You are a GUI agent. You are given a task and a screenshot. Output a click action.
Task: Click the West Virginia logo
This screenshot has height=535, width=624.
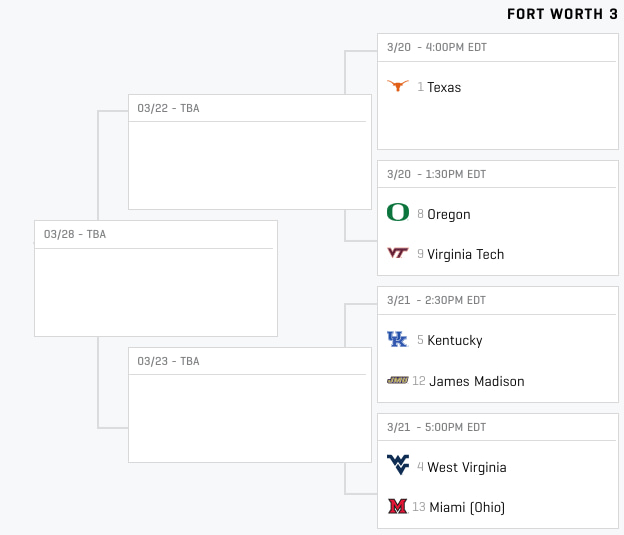(398, 467)
